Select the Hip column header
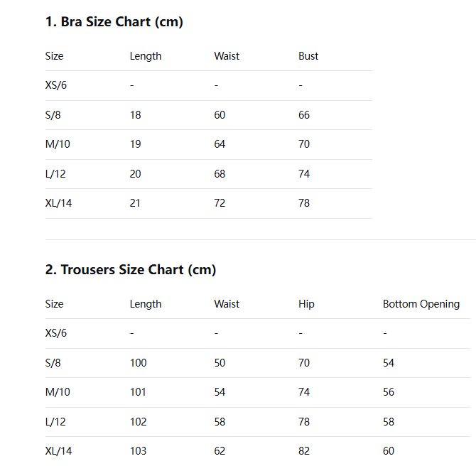The width and height of the screenshot is (476, 466). click(x=306, y=304)
